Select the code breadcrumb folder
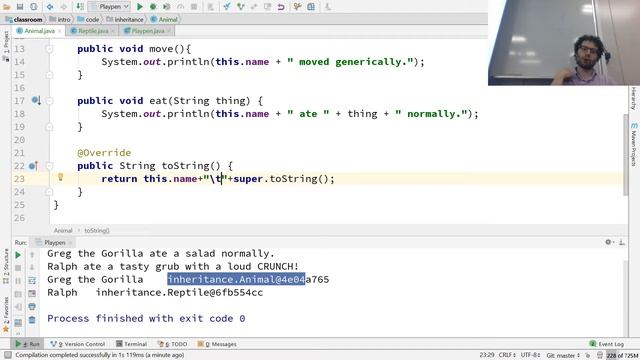This screenshot has width=640, height=360. [88, 19]
